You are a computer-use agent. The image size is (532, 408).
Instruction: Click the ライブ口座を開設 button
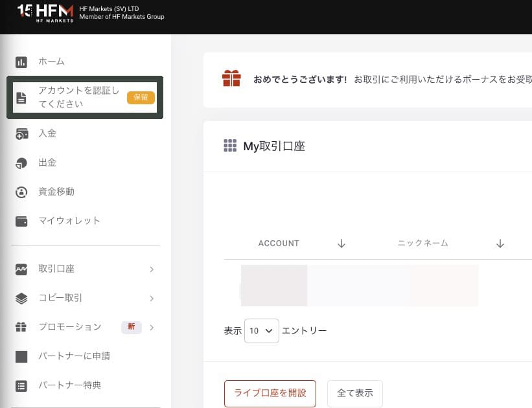[x=270, y=393]
